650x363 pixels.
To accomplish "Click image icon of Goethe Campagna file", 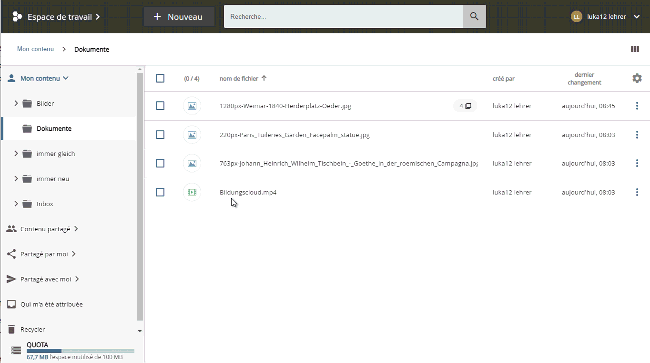I will click(x=192, y=163).
